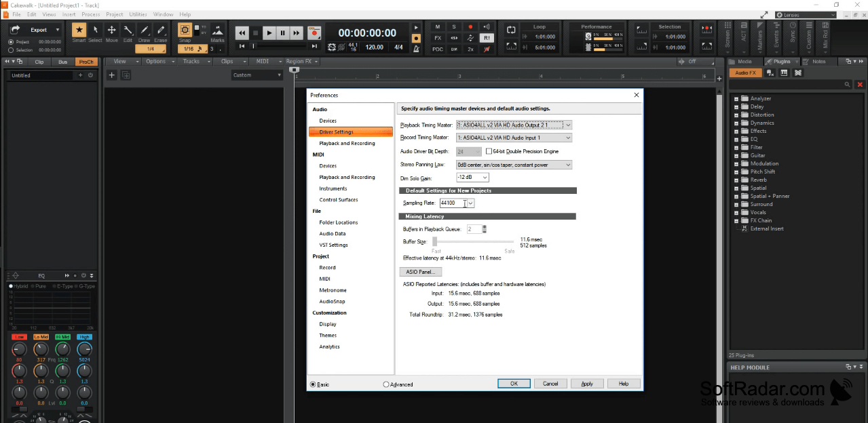Enable 64-bit Double Precision Engine checkbox
868x423 pixels.
[x=489, y=151]
